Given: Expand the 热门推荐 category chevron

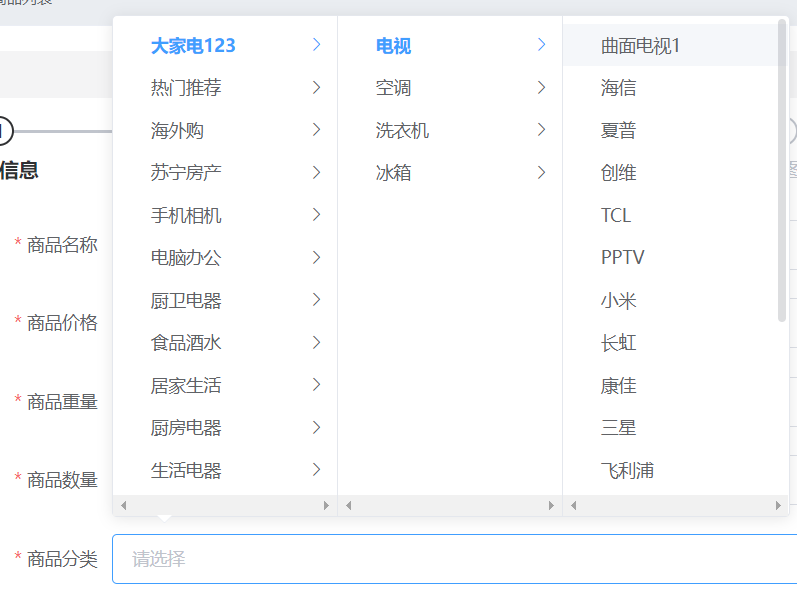Looking at the screenshot, I should (x=316, y=87).
